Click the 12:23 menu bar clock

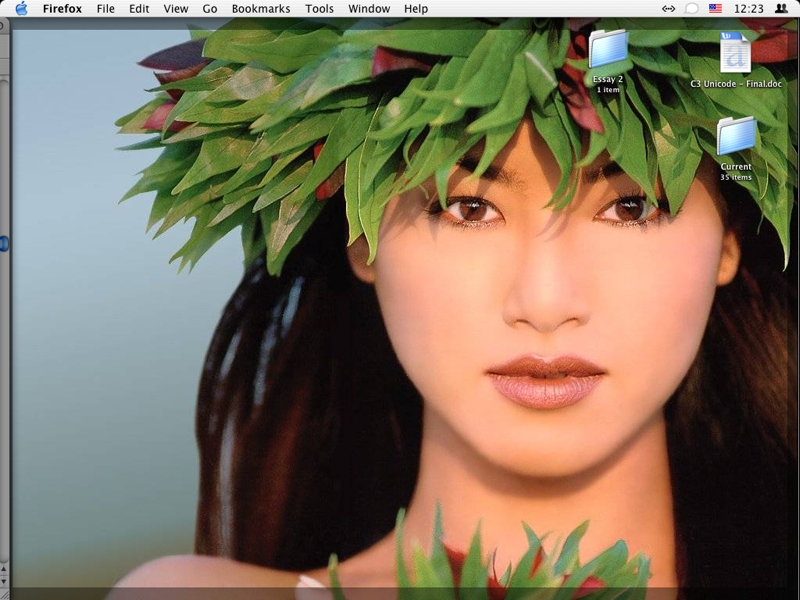coord(748,9)
